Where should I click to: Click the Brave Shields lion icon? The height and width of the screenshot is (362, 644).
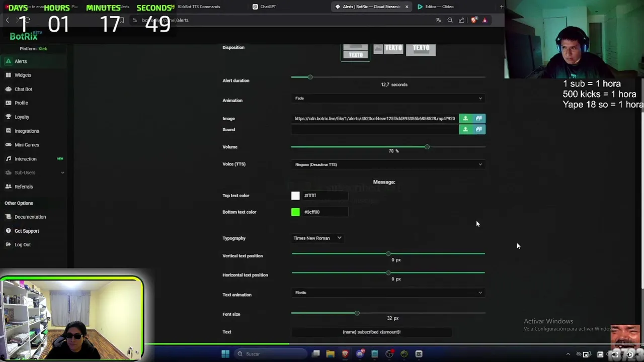(x=473, y=20)
